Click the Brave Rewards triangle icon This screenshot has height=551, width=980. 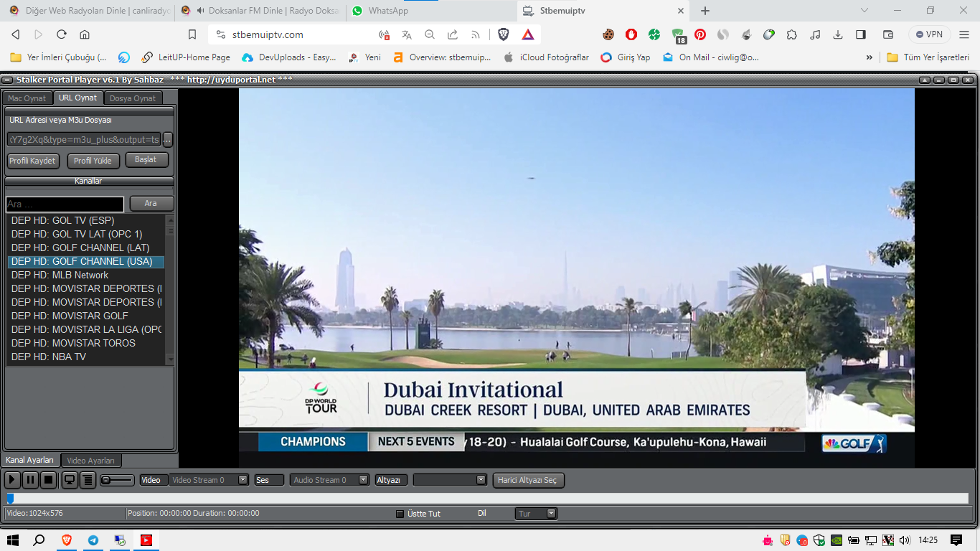point(527,34)
